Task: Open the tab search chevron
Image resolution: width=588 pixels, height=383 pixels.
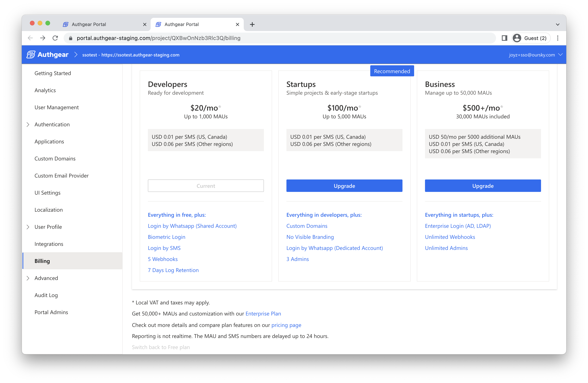Action: 558,24
